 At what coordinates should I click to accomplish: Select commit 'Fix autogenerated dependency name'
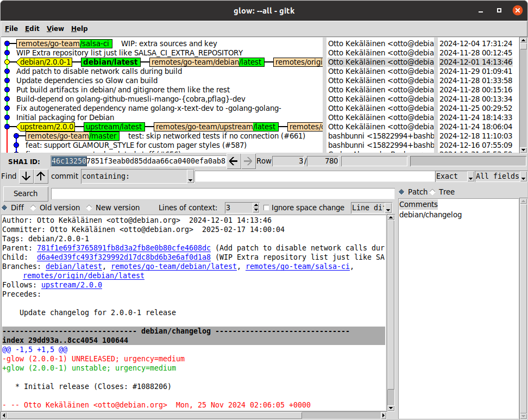[148, 109]
